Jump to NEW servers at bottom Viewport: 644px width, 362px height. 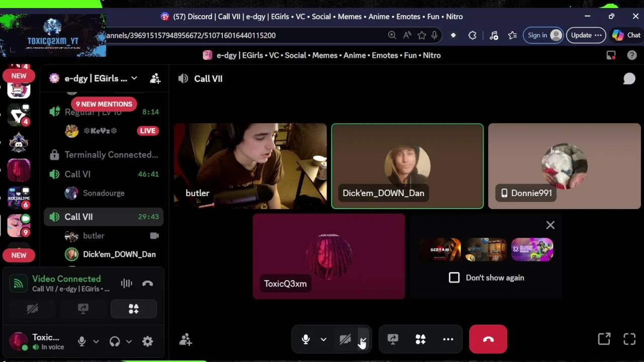point(19,255)
